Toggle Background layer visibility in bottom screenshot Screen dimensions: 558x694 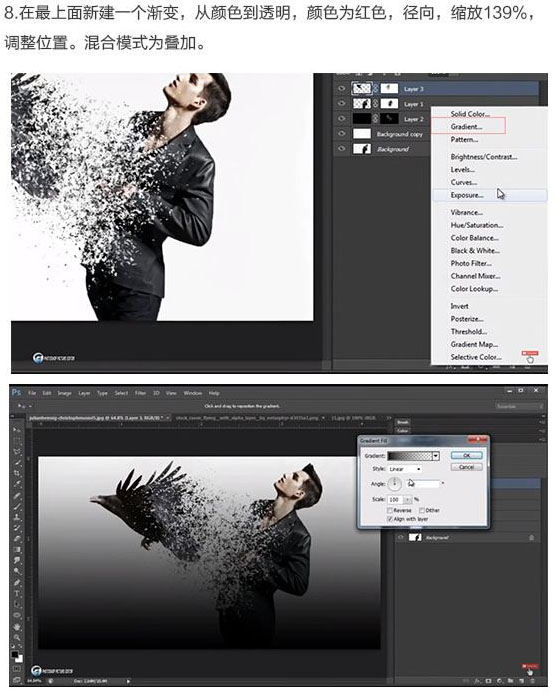point(400,537)
